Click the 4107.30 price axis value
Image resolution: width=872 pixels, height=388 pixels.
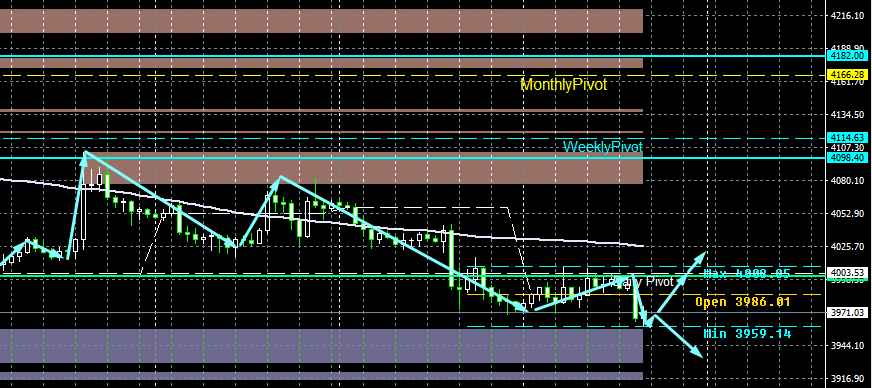pyautogui.click(x=849, y=147)
